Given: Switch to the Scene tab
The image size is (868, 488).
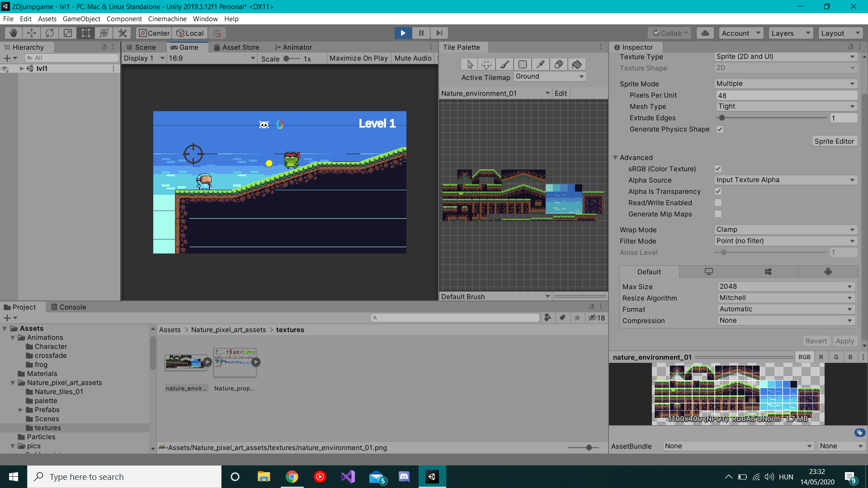Looking at the screenshot, I should (141, 47).
